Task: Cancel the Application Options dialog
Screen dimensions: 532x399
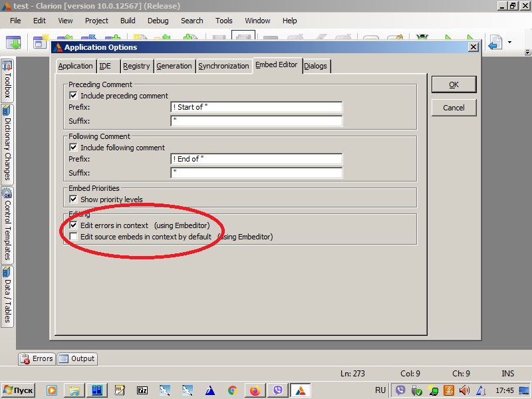Action: click(x=454, y=107)
